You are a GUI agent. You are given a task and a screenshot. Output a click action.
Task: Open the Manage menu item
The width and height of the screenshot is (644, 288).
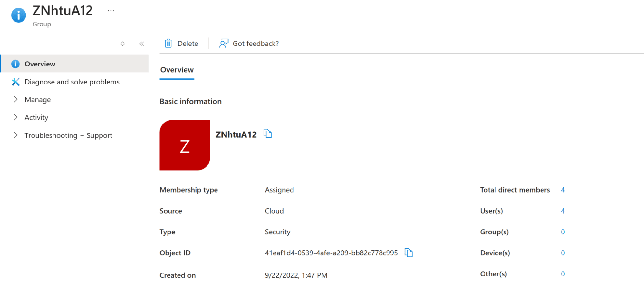pyautogui.click(x=38, y=100)
